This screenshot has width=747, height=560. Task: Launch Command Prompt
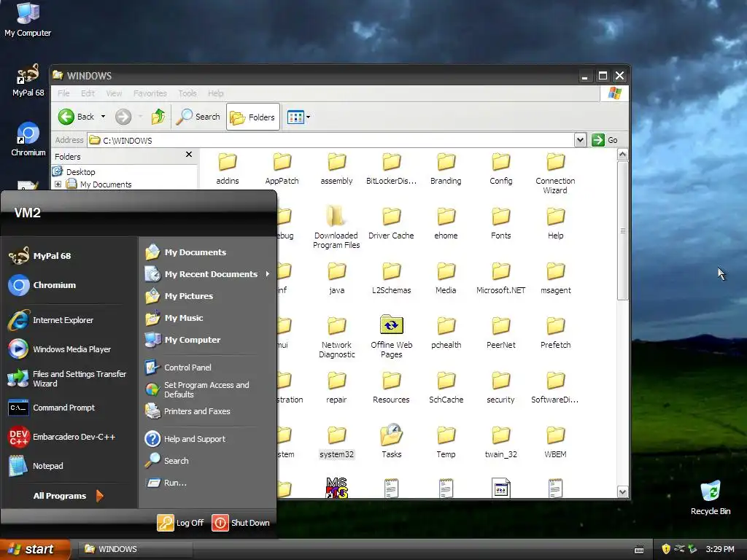[x=52, y=408]
